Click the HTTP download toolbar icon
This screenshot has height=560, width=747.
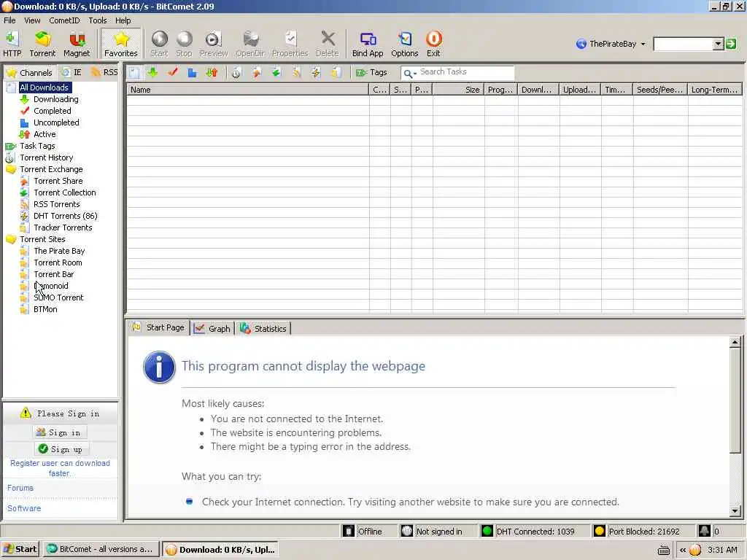pyautogui.click(x=12, y=44)
